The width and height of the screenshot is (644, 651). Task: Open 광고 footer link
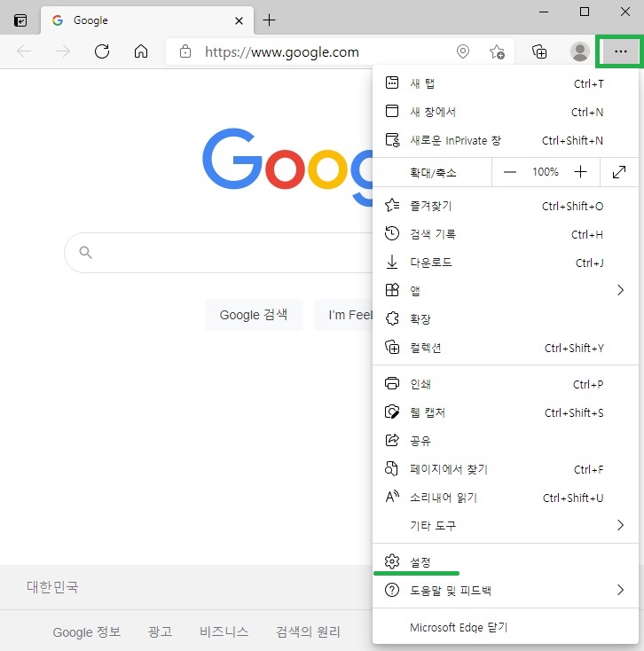click(x=160, y=631)
